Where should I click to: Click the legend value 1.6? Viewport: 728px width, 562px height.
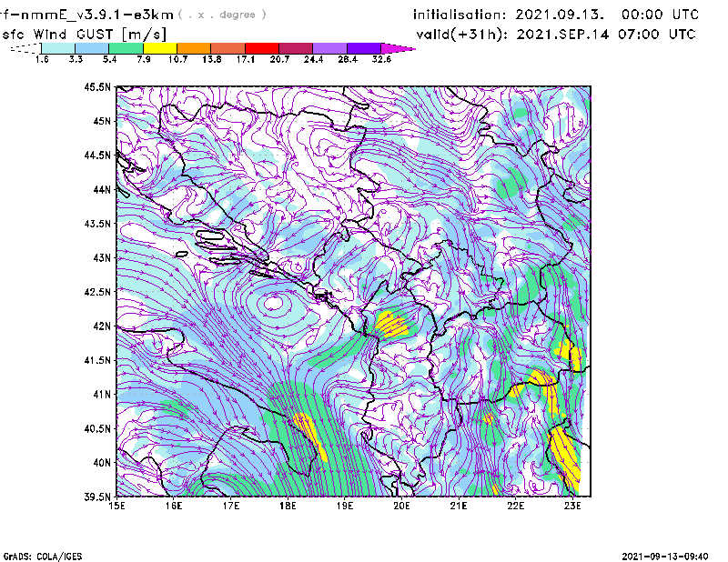[42, 59]
